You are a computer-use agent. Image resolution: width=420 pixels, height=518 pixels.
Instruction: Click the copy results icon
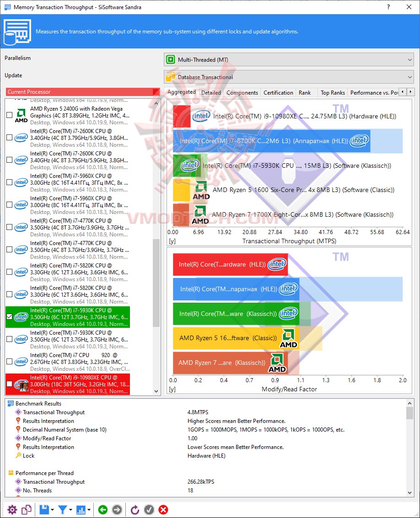click(27, 510)
